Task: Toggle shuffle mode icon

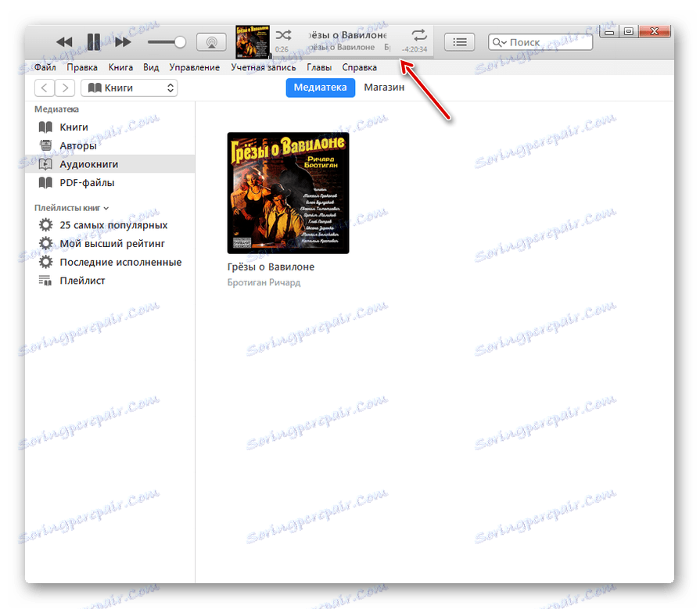Action: pos(283,35)
